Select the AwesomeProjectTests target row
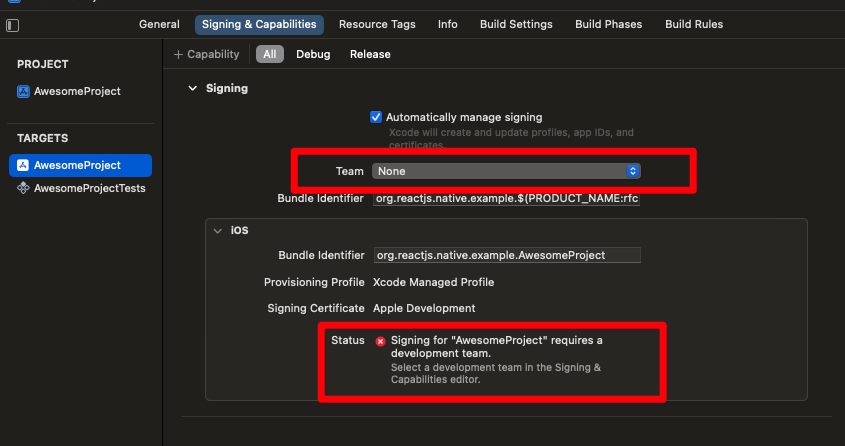 (x=80, y=188)
